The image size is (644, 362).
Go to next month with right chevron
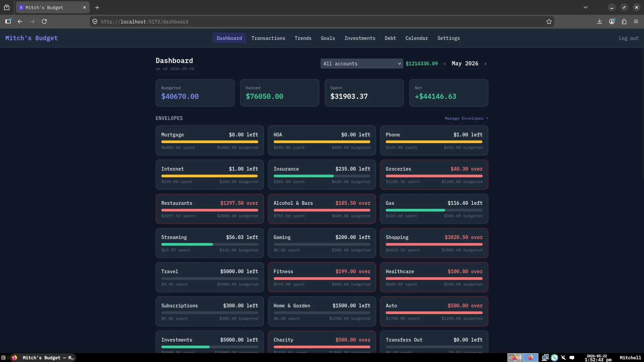485,64
